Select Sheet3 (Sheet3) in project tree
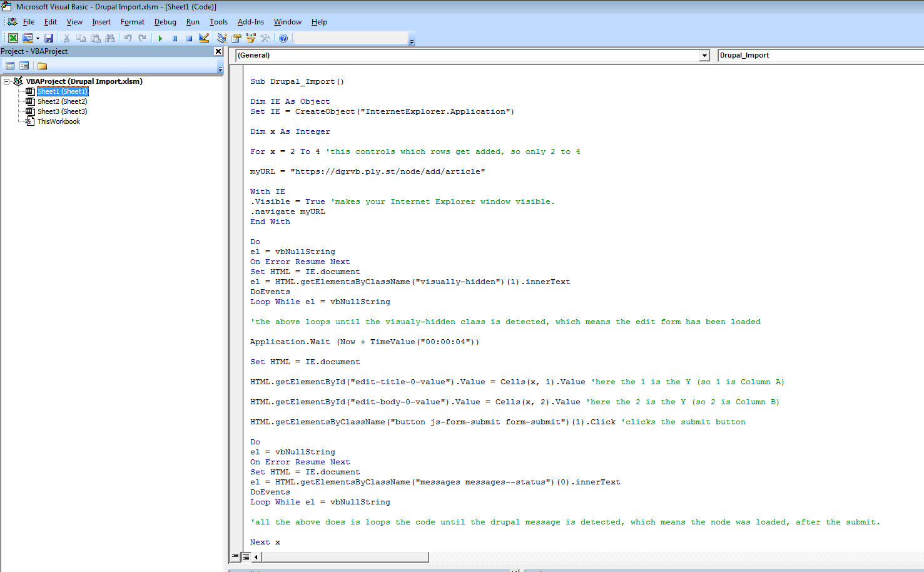Viewport: 924px width, 572px height. point(62,111)
